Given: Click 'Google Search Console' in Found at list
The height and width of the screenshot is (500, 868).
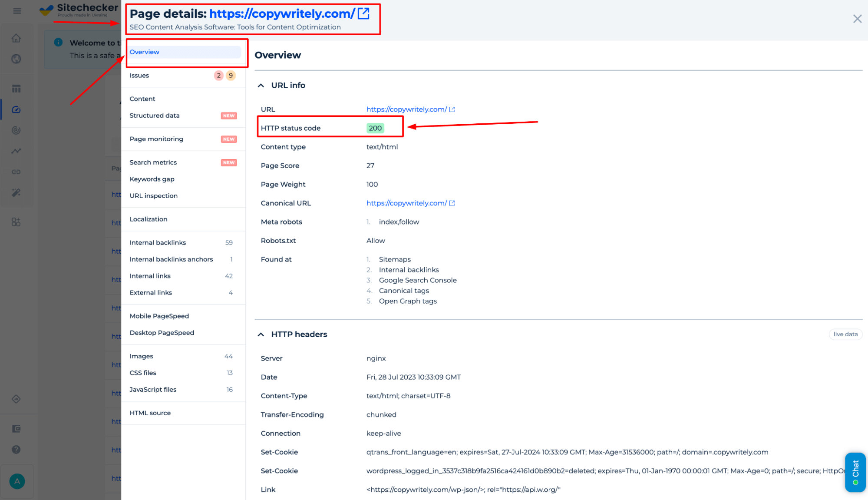Looking at the screenshot, I should click(418, 280).
